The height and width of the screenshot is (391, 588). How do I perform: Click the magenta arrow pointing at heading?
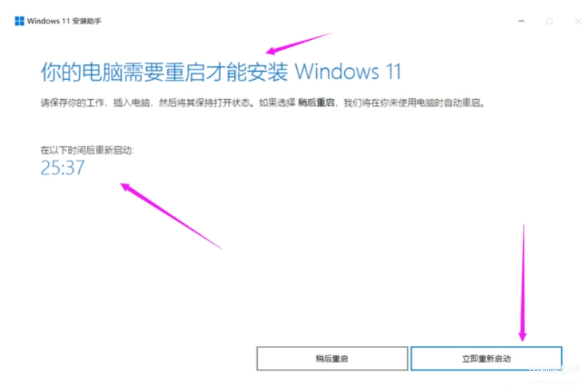[298, 43]
